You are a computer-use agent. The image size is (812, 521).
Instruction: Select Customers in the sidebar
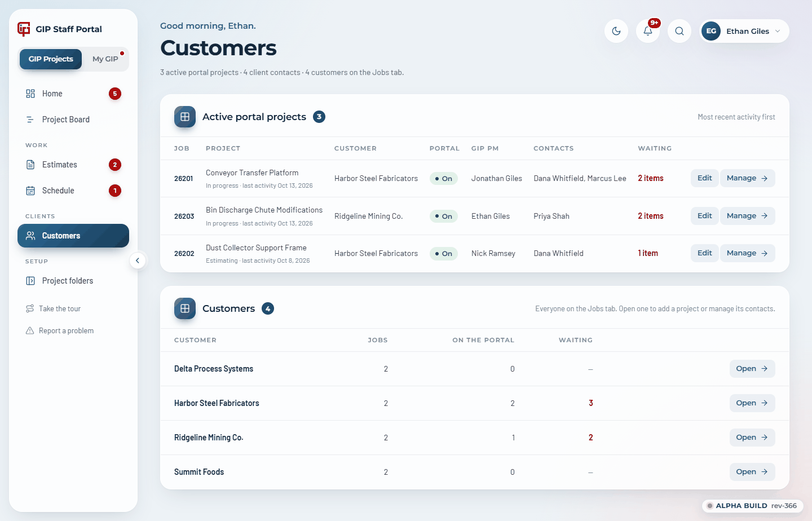coord(73,236)
